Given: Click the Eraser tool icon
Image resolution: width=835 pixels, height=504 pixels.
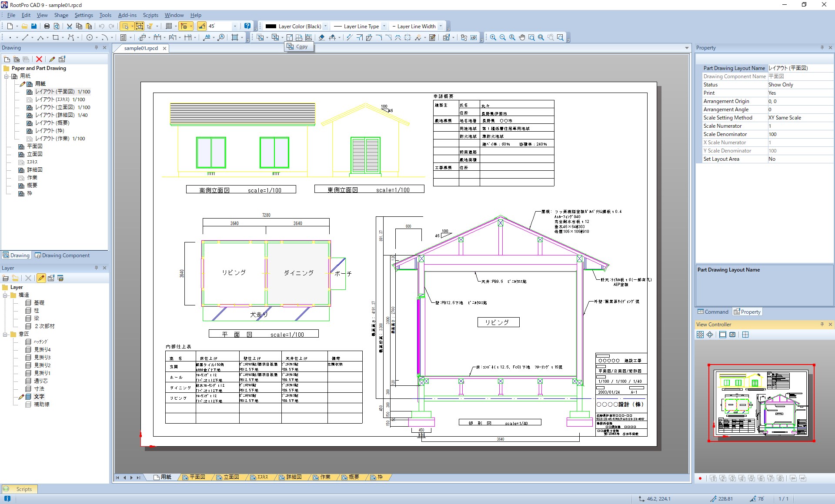Looking at the screenshot, I should (x=322, y=37).
